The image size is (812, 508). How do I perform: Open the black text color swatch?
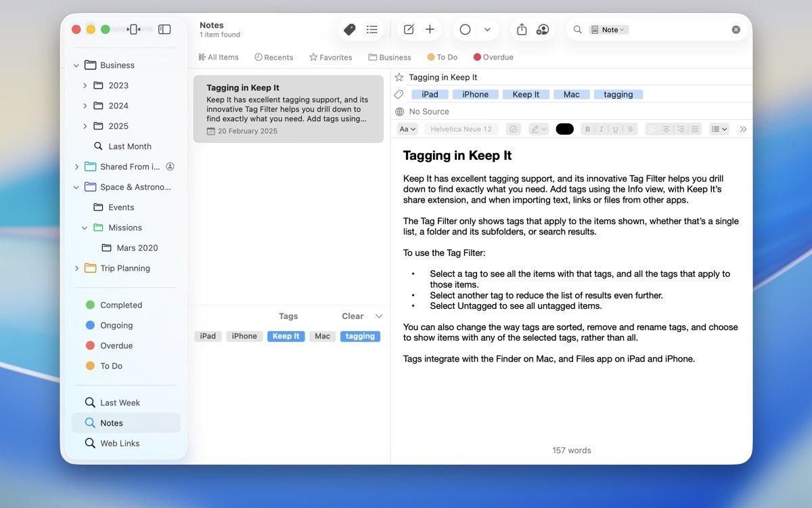click(564, 129)
